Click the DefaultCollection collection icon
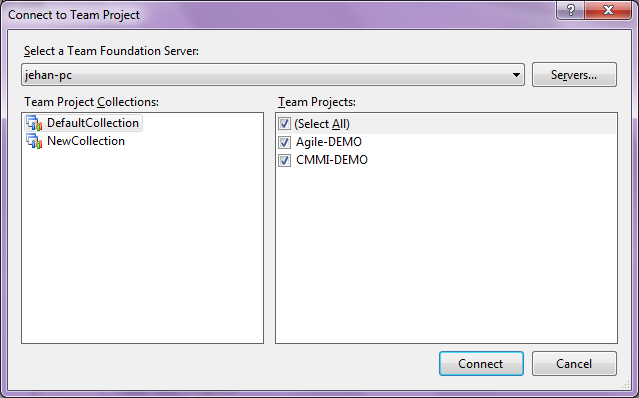The image size is (639, 398). coord(34,123)
